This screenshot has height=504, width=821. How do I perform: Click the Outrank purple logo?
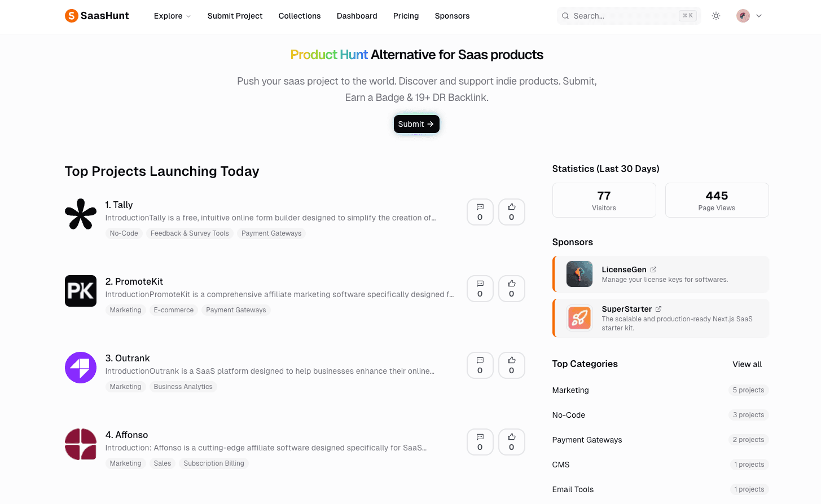pyautogui.click(x=81, y=368)
